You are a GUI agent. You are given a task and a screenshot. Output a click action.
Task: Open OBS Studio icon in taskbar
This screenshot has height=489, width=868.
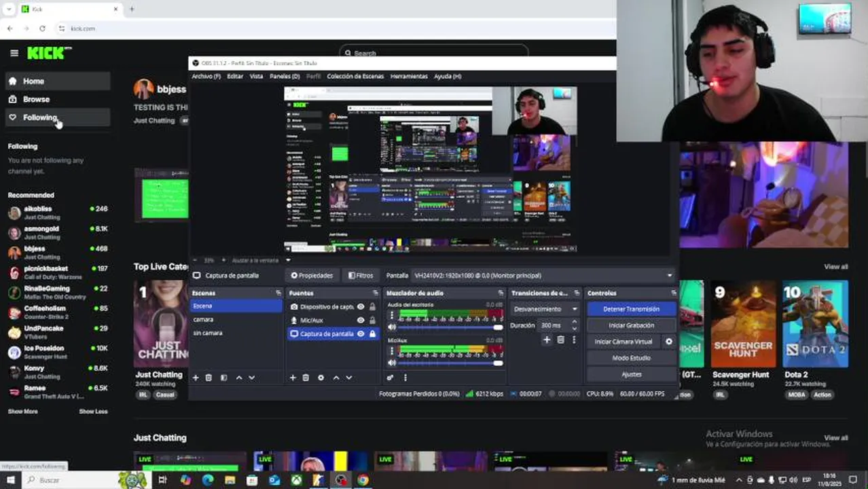pyautogui.click(x=340, y=480)
